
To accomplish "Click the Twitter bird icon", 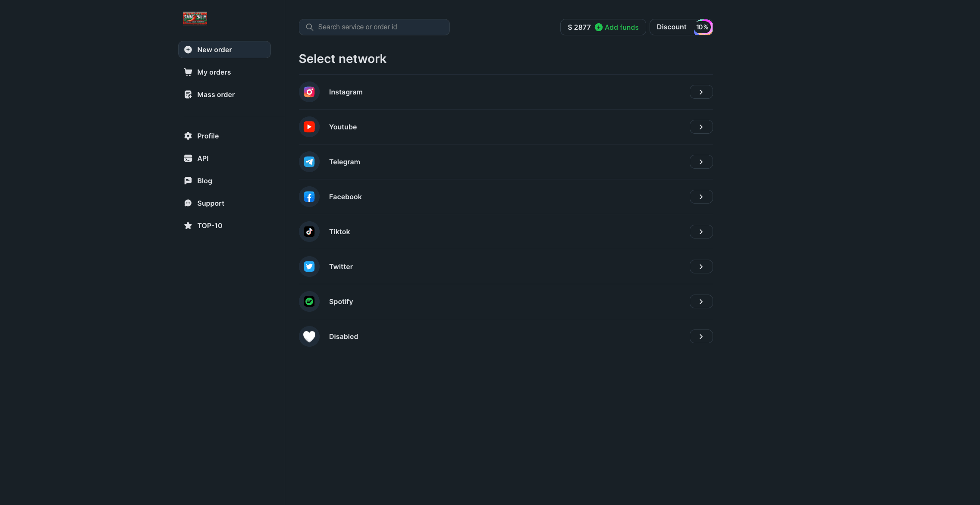I will pos(309,267).
